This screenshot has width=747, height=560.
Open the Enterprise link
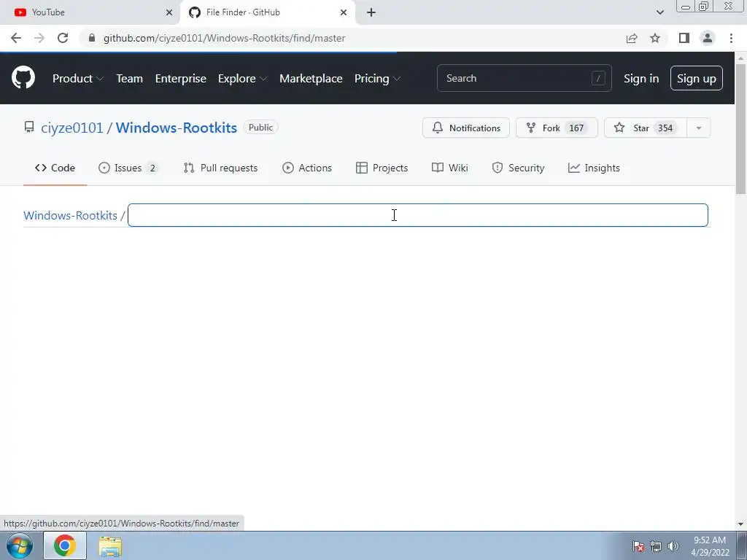181,79
